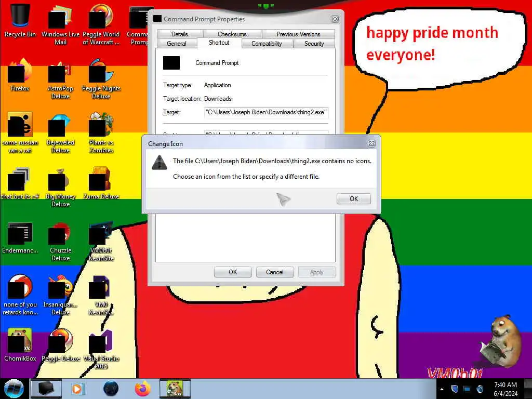Viewport: 532px width, 399px height.
Task: Open the Plants vs Zombies desktop icon
Action: 101,132
